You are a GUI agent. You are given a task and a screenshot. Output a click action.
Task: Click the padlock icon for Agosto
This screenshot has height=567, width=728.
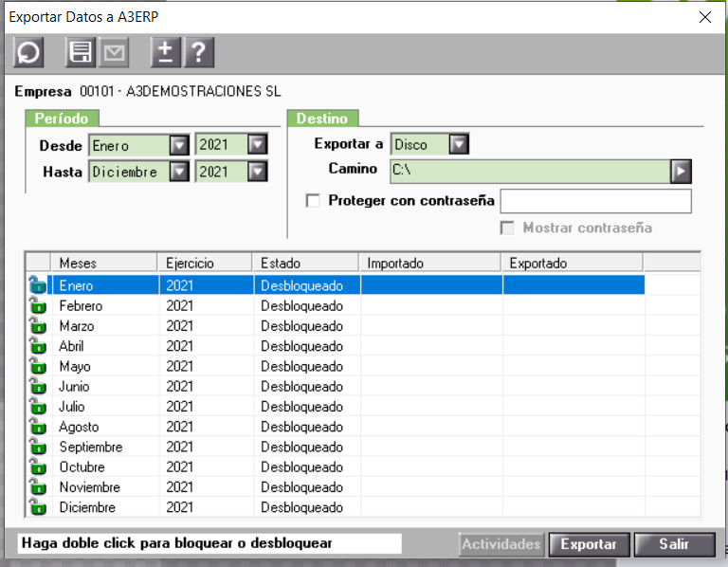point(38,427)
